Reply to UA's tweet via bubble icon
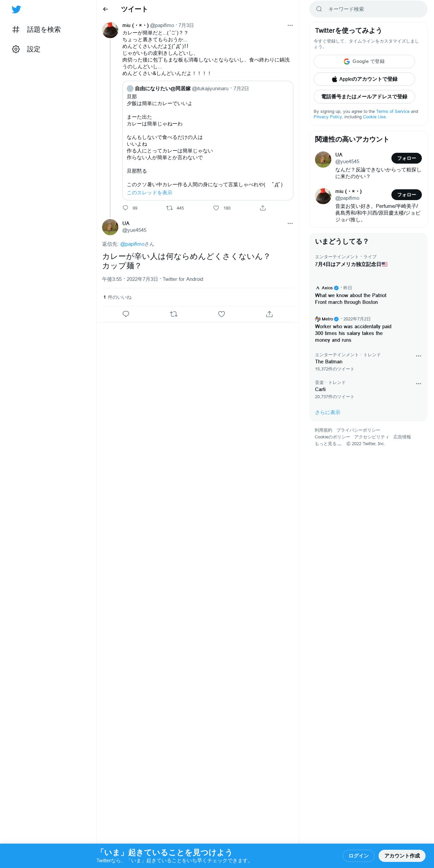Image resolution: width=434 pixels, height=868 pixels. click(x=126, y=314)
